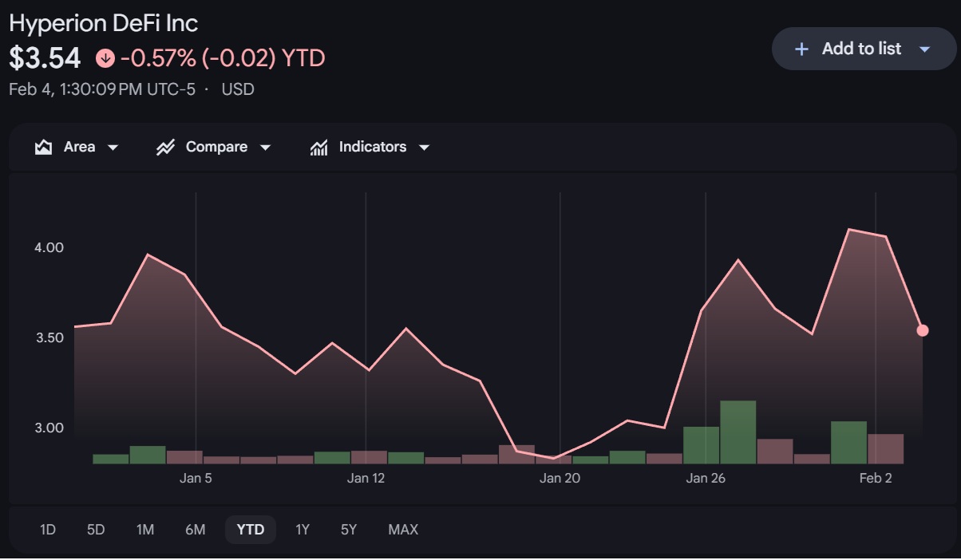Show the 1Y time range
This screenshot has width=961, height=560.
[x=303, y=530]
